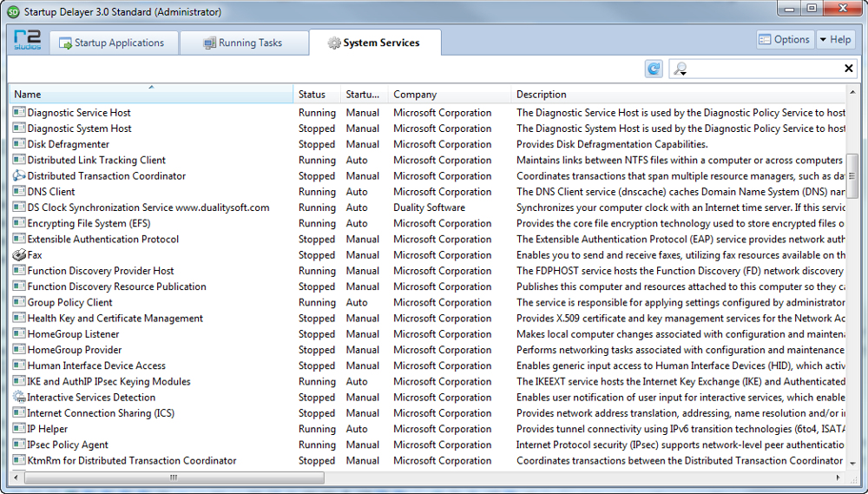The width and height of the screenshot is (868, 494).
Task: Select the System Services tab
Action: 375,43
